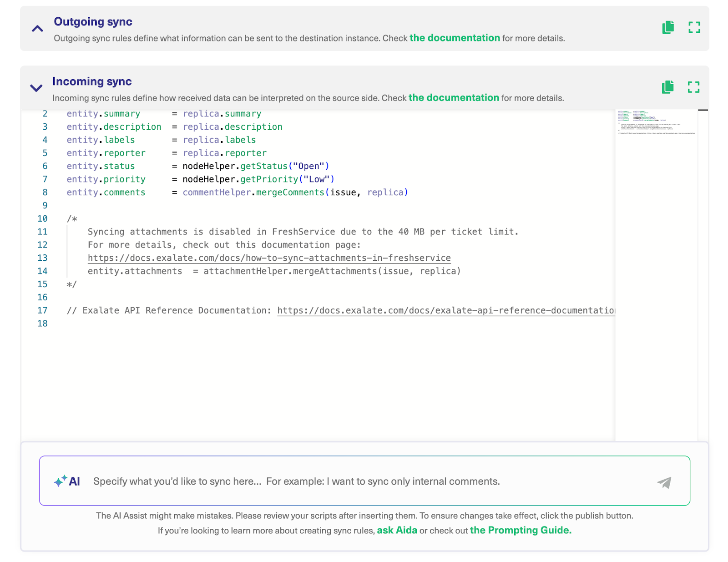Copy the Incoming sync script
The image size is (728, 562).
click(x=667, y=87)
